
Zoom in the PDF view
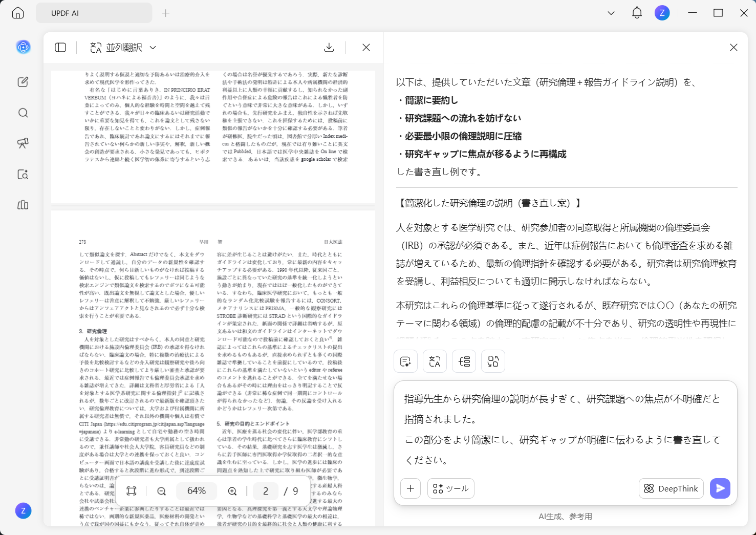(232, 491)
